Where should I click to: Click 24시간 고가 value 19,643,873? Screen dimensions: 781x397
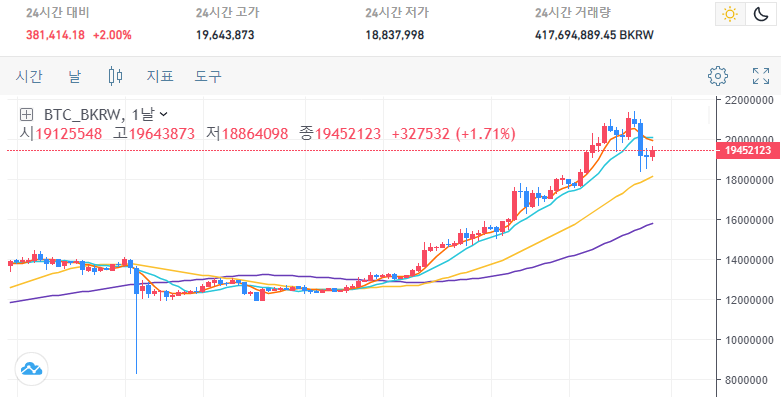(x=225, y=35)
